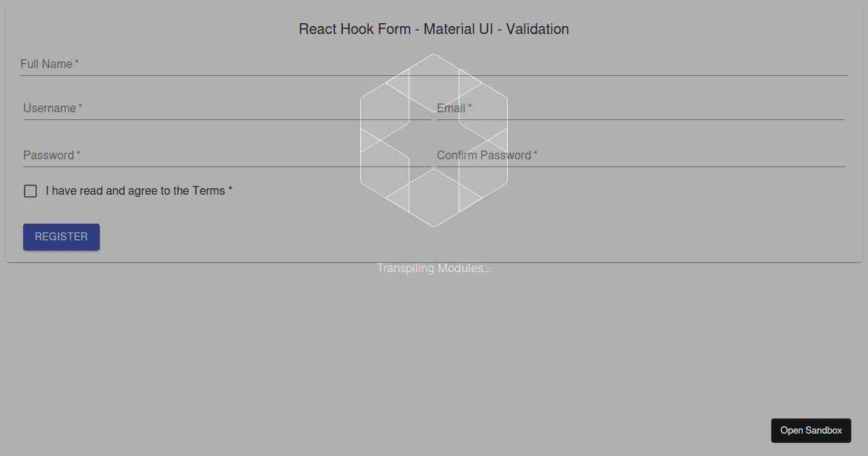Focus the Email input field
Screen dimensions: 868x456
[x=637, y=109]
